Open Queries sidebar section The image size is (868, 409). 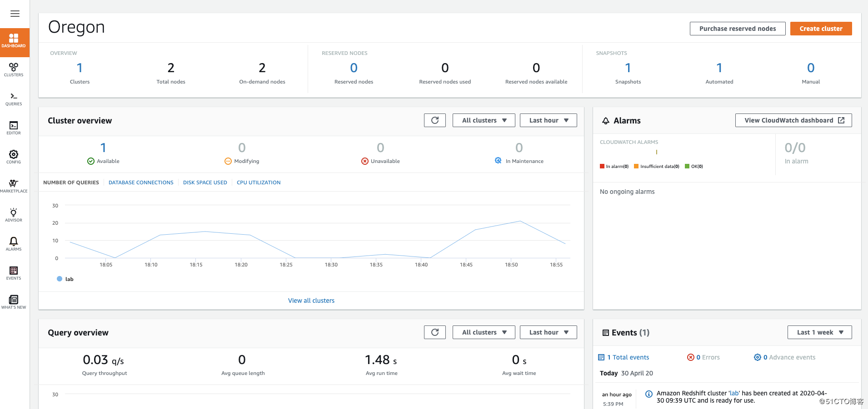[14, 99]
